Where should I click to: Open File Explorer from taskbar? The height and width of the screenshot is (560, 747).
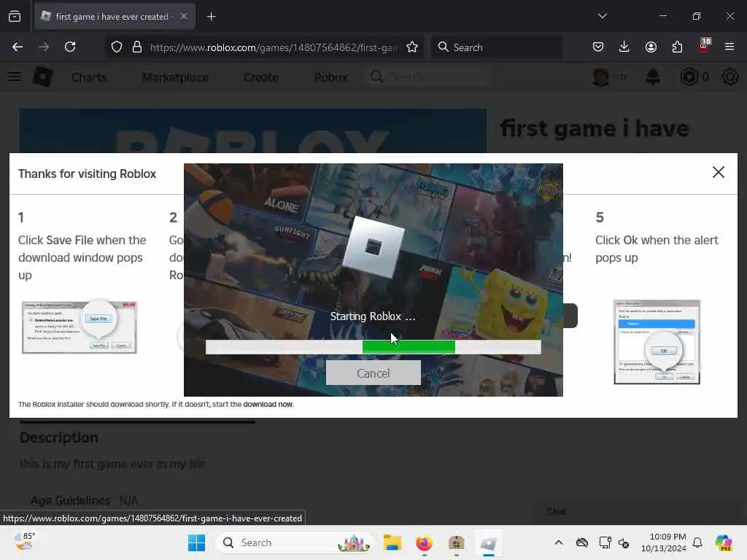pyautogui.click(x=392, y=542)
